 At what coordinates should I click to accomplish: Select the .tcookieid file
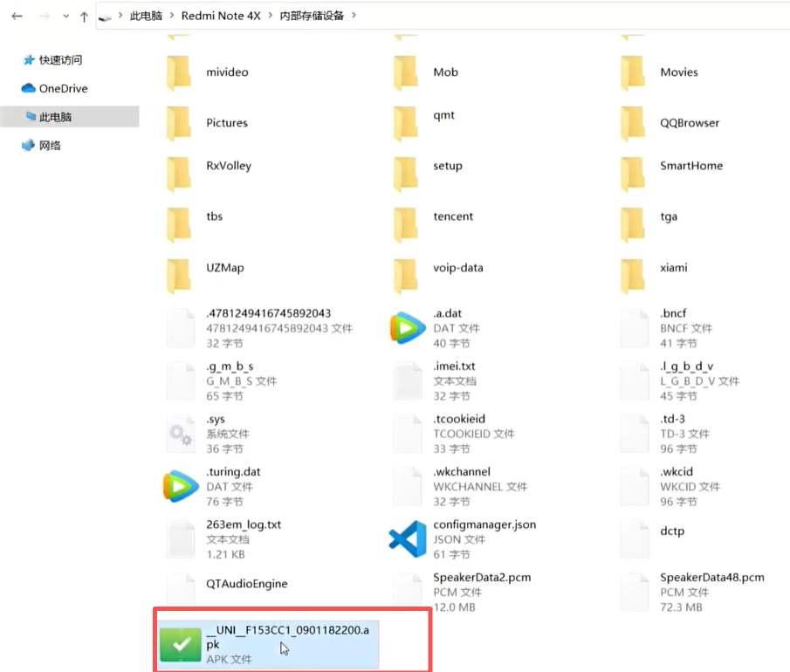455,434
